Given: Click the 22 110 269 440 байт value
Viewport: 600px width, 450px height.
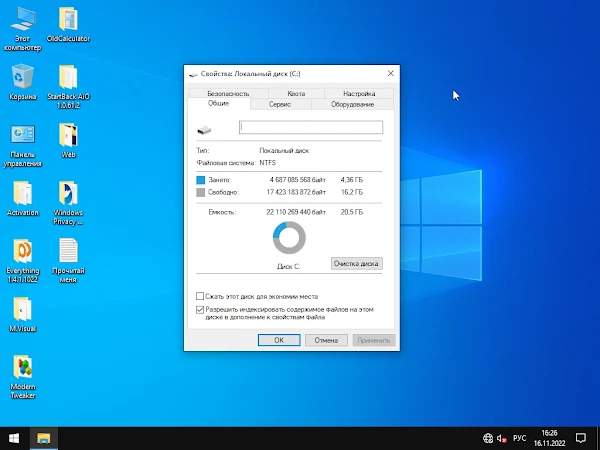Looking at the screenshot, I should [296, 212].
